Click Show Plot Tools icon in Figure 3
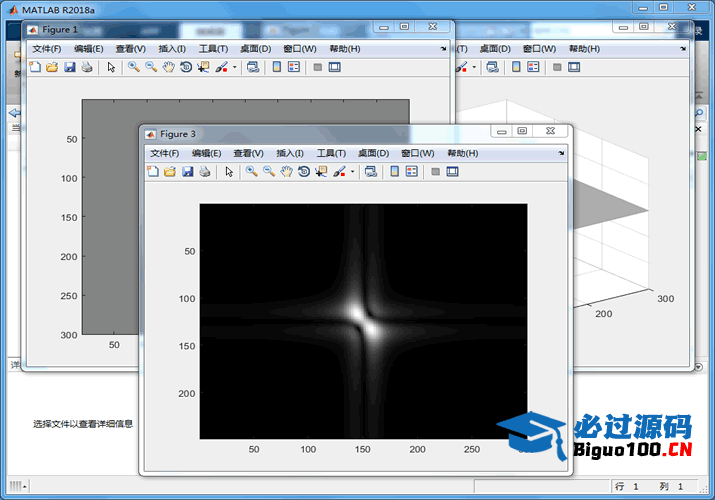 [452, 172]
